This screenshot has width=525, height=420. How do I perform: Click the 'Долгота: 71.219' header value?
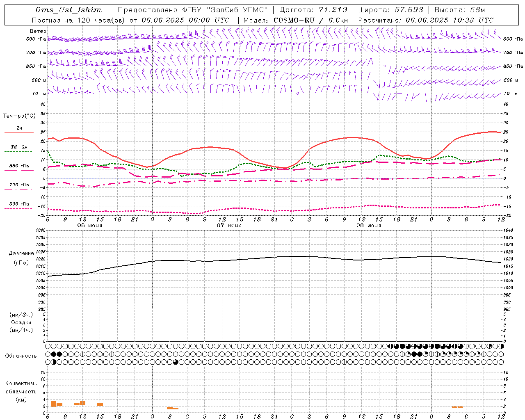(x=313, y=10)
